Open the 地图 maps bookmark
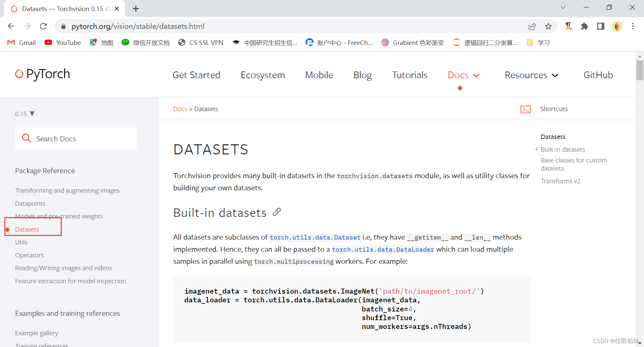644x347 pixels. click(101, 43)
